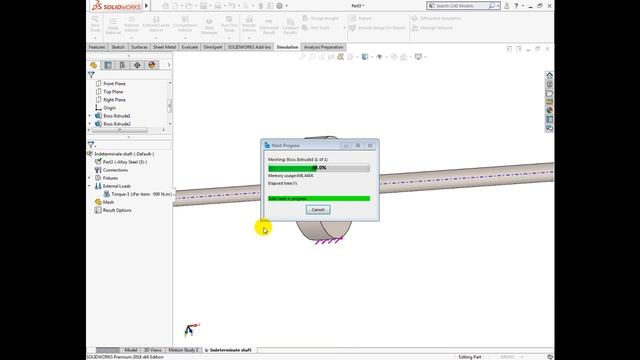Open the 3D Views bottom tab
Screen dimensions: 640x360
[x=153, y=350]
